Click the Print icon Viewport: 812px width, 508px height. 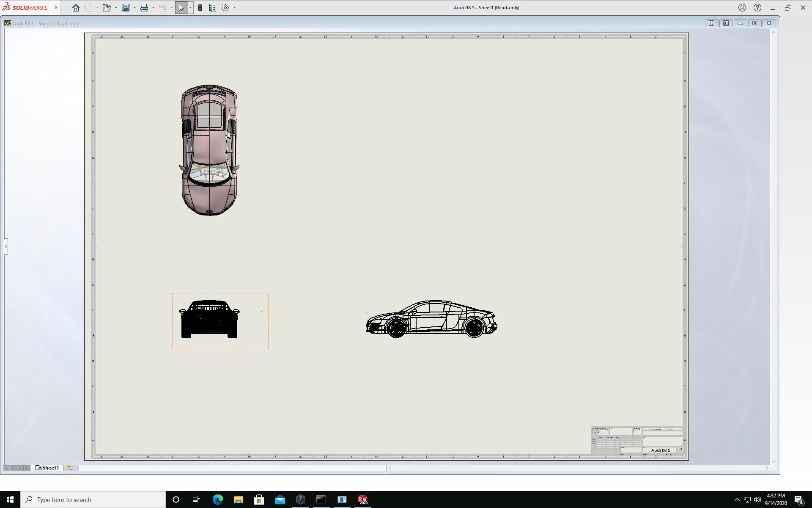144,8
